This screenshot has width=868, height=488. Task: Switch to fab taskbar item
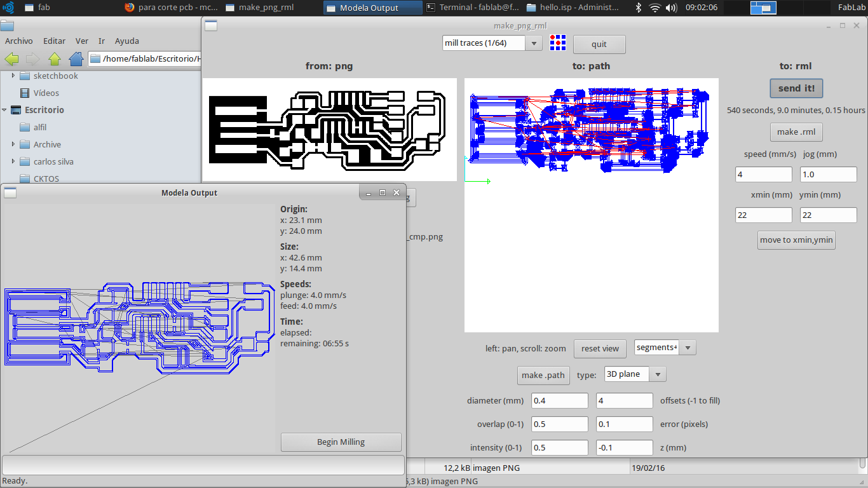[71, 8]
